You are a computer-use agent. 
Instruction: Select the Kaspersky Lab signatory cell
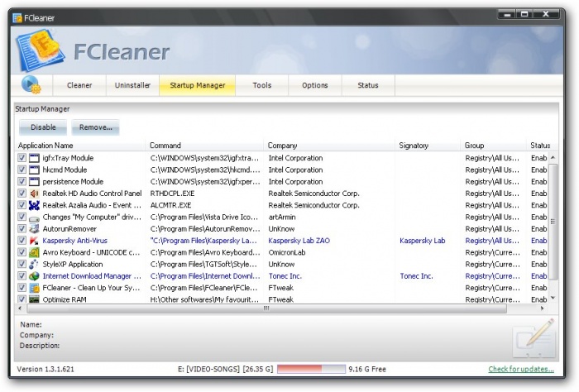point(422,241)
